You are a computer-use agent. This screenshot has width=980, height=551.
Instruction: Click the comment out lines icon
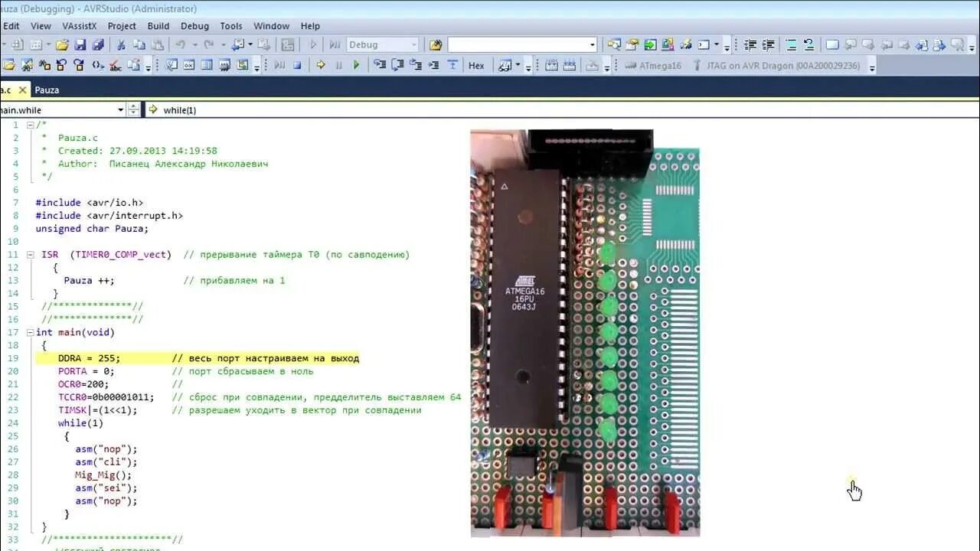pos(792,44)
